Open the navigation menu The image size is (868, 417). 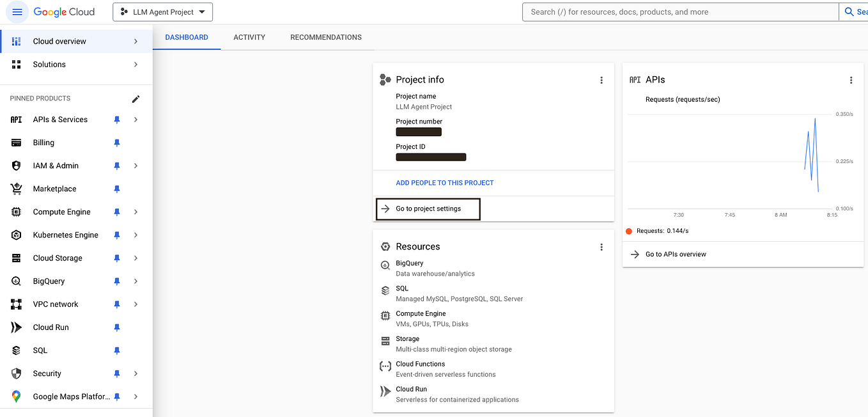click(17, 12)
